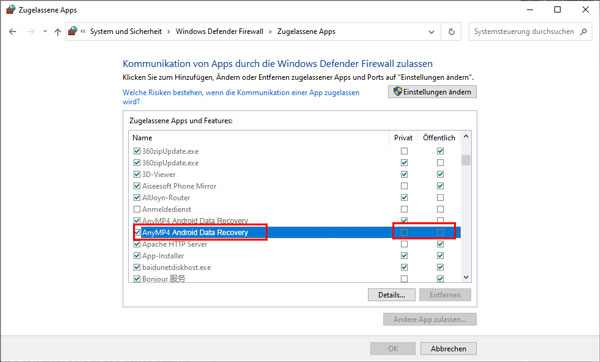Enable the Anmeldedienst checkbox

[x=137, y=209]
